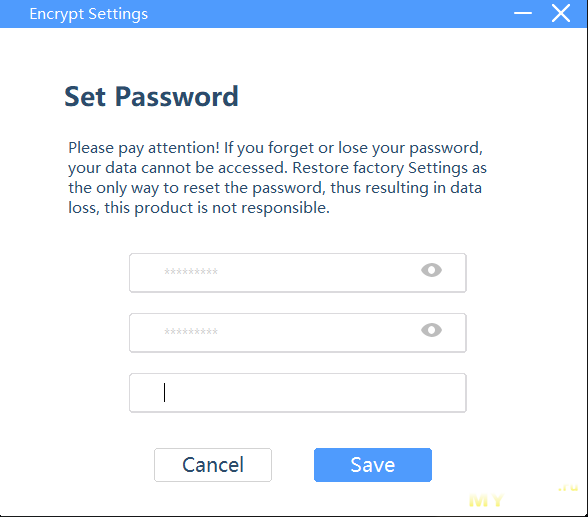
Task: Cancel the password setup
Action: pyautogui.click(x=213, y=465)
